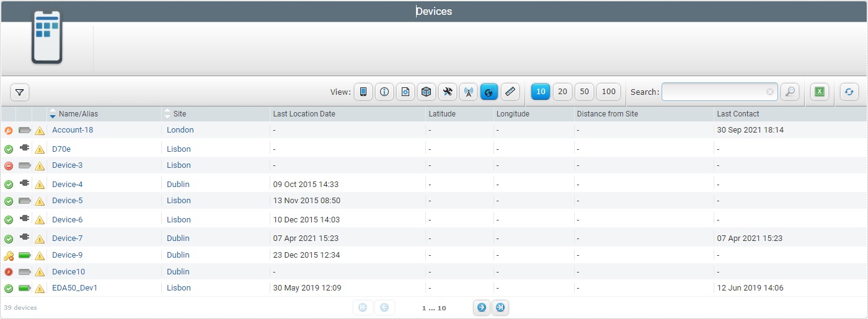Sort by the Site column
This screenshot has width=868, height=319.
click(180, 114)
